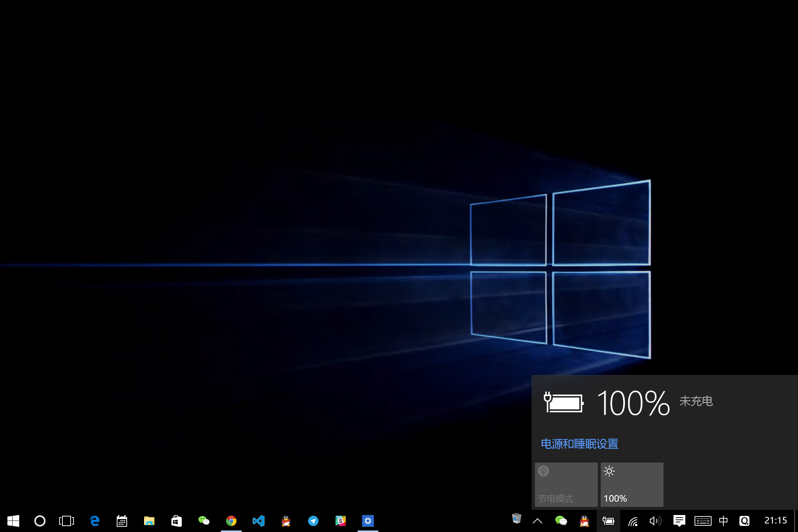The width and height of the screenshot is (798, 532).
Task: Open QQ from the taskbar
Action: click(x=286, y=521)
